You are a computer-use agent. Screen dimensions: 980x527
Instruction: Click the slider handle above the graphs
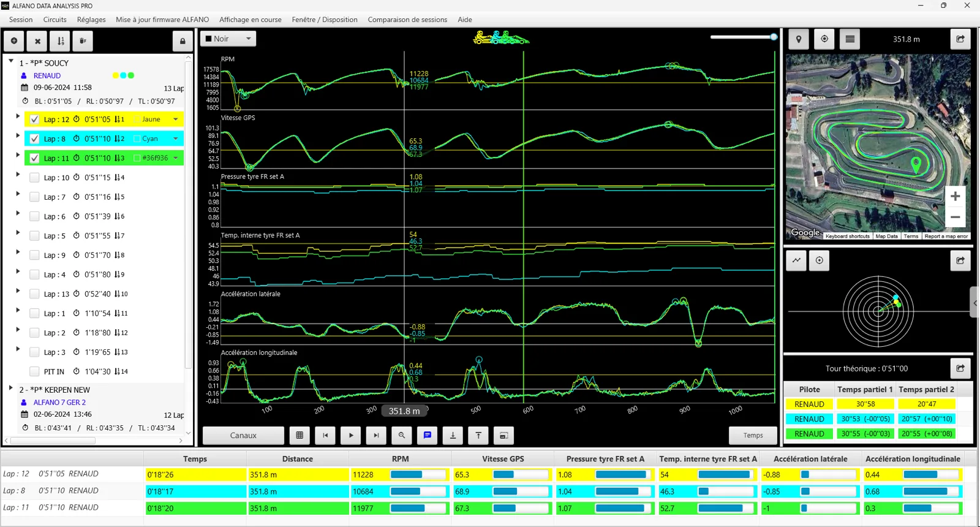[x=774, y=37]
